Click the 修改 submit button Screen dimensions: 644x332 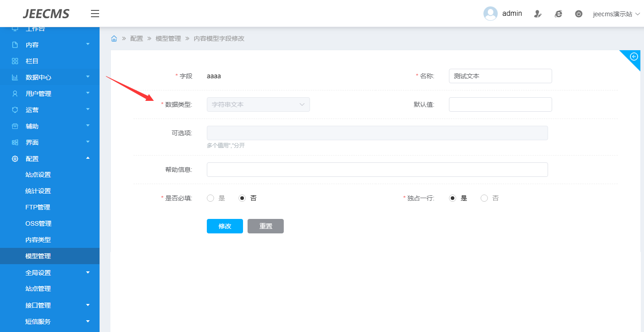pyautogui.click(x=224, y=226)
